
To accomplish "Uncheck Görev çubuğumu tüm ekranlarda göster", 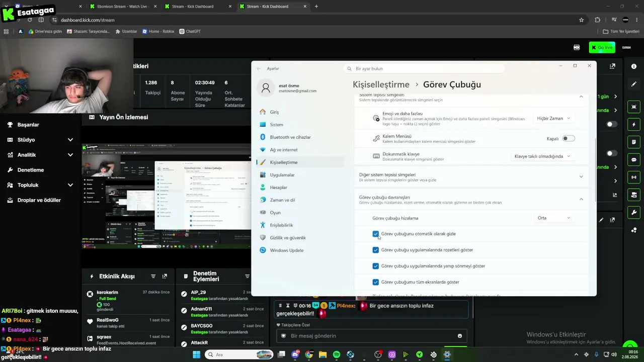I will click(x=376, y=282).
